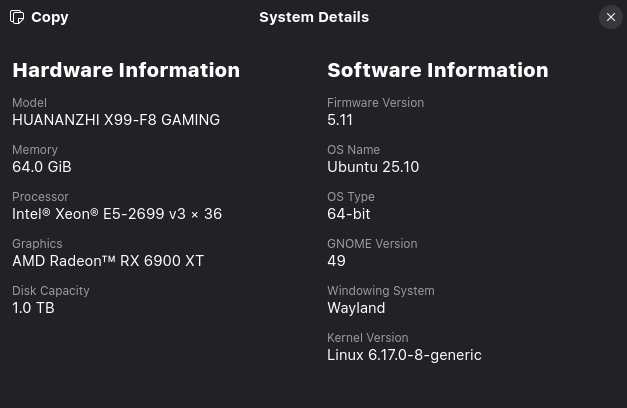Click the Kernel Version field label
This screenshot has width=627, height=408.
point(367,338)
